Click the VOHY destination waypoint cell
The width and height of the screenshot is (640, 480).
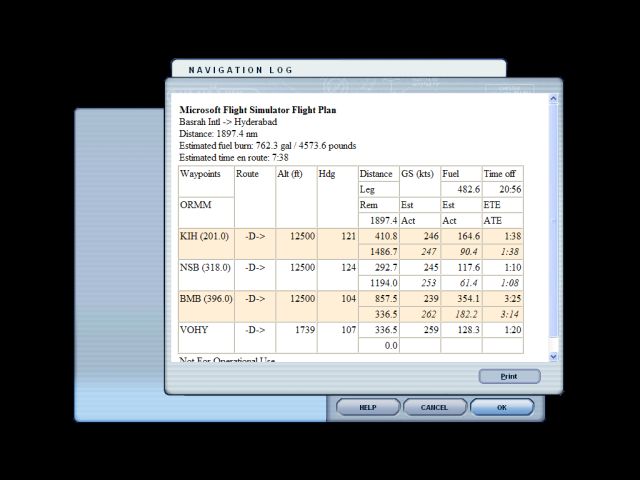(195, 330)
